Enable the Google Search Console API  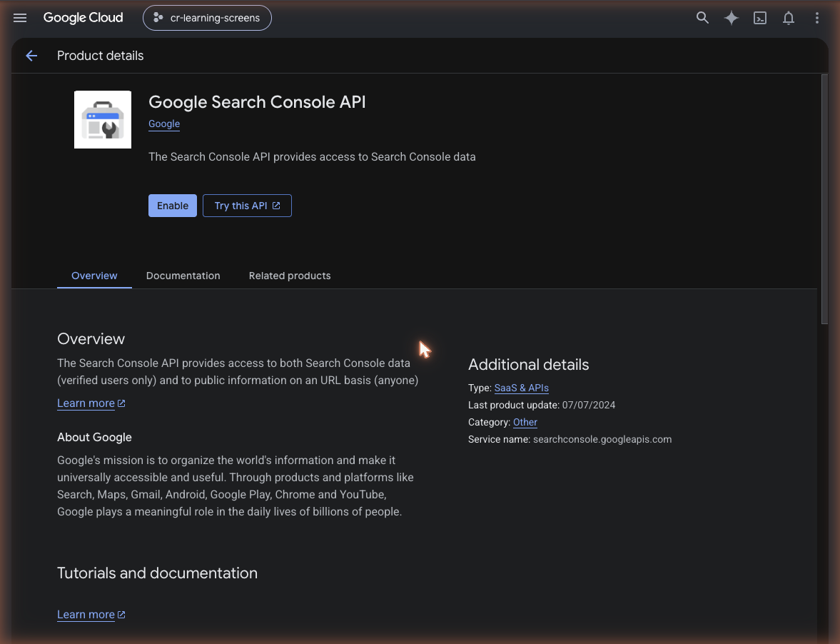click(173, 206)
